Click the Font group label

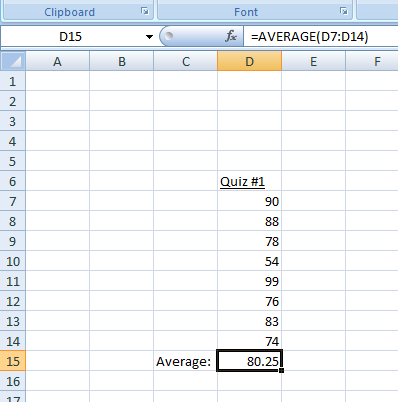click(x=246, y=12)
